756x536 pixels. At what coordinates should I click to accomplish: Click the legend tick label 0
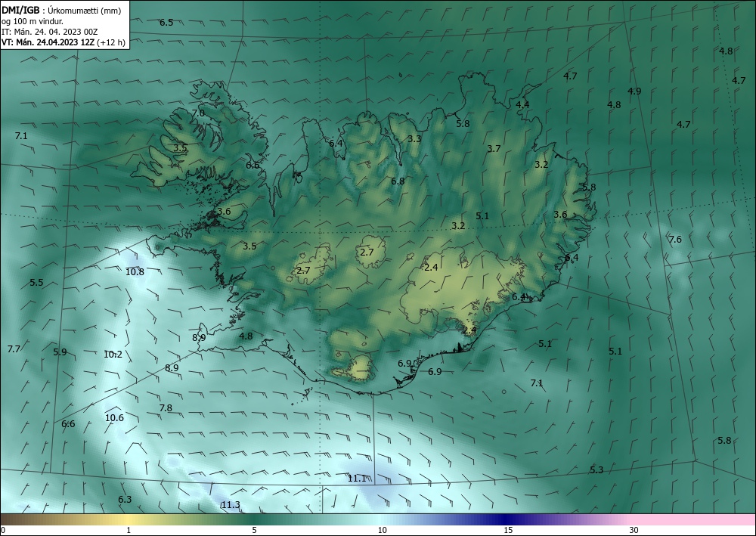point(3,531)
